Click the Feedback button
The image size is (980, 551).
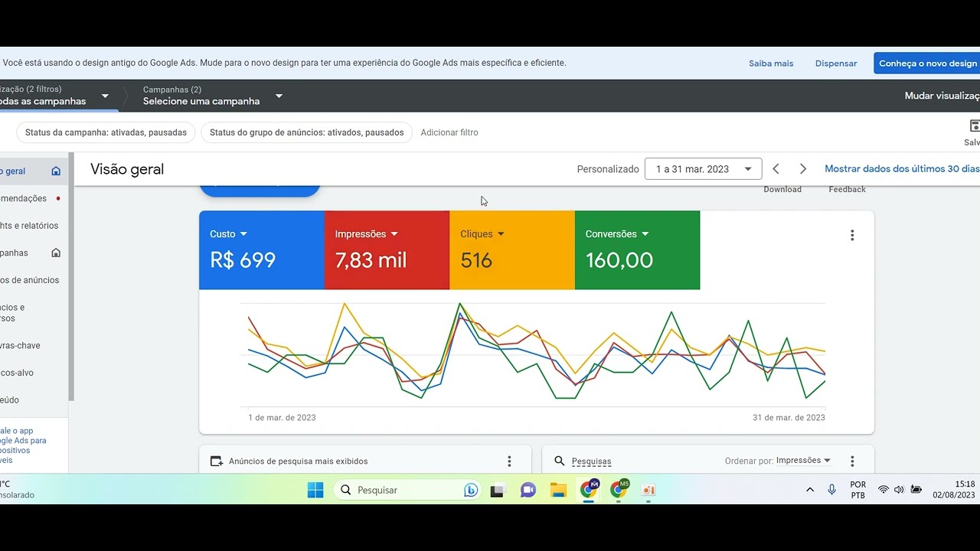coord(847,189)
